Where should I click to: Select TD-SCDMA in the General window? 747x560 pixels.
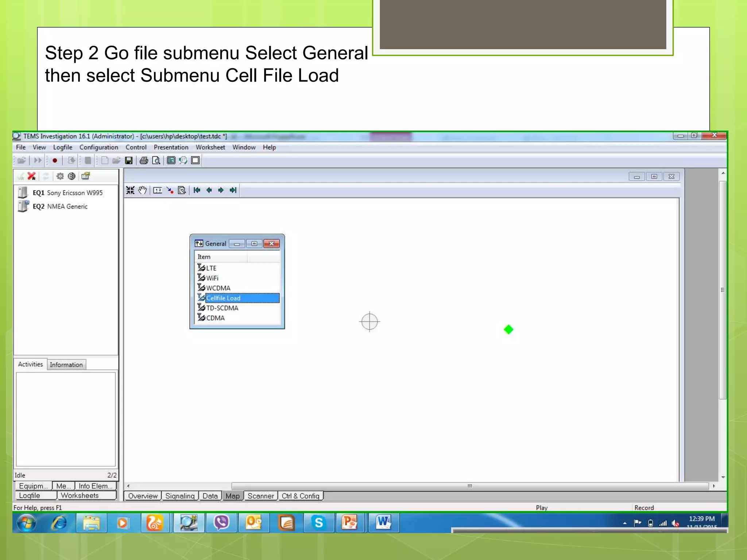point(222,308)
